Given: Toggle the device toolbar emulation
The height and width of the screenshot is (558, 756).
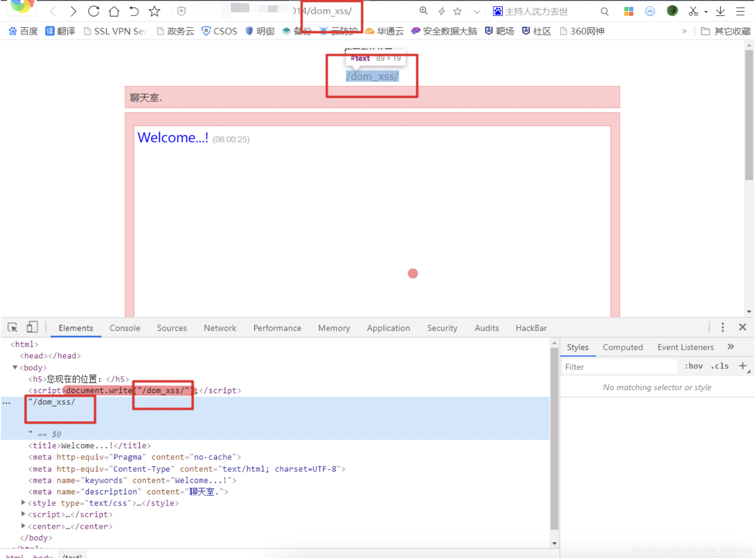Looking at the screenshot, I should (32, 327).
